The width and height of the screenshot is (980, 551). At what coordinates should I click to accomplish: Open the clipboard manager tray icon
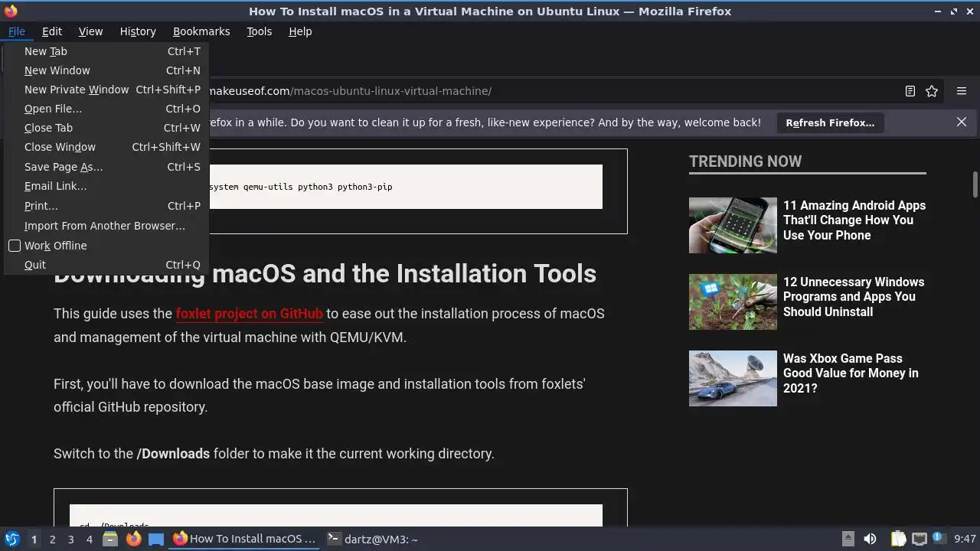pyautogui.click(x=898, y=539)
